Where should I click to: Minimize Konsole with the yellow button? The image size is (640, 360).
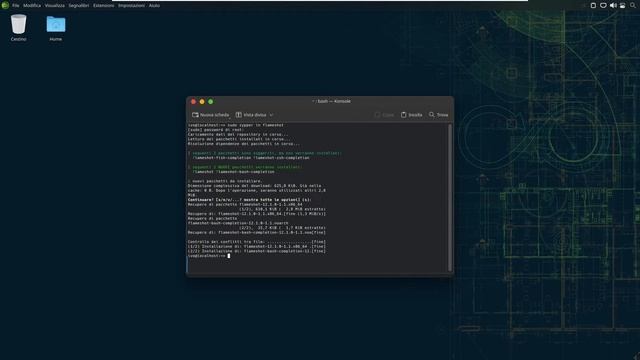[x=202, y=102]
